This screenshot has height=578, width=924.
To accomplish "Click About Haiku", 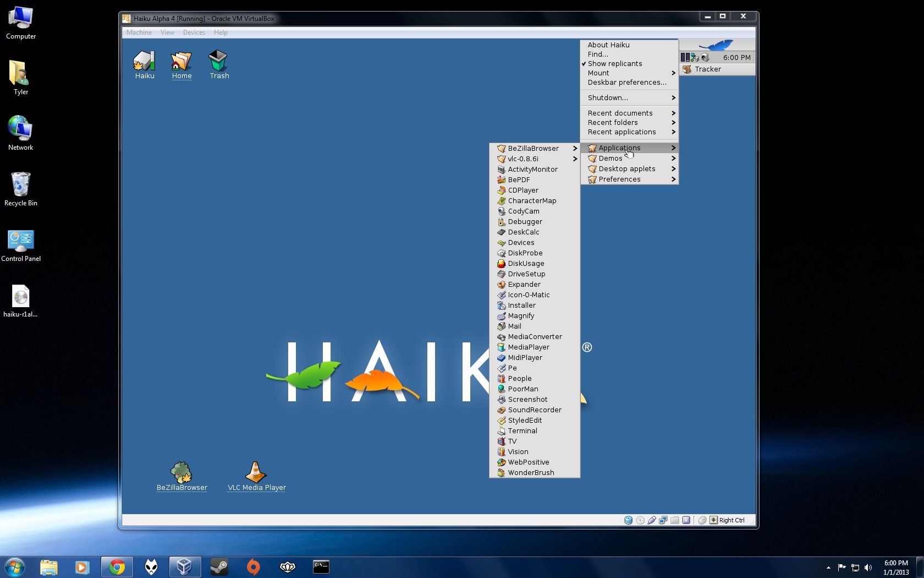I will 608,45.
